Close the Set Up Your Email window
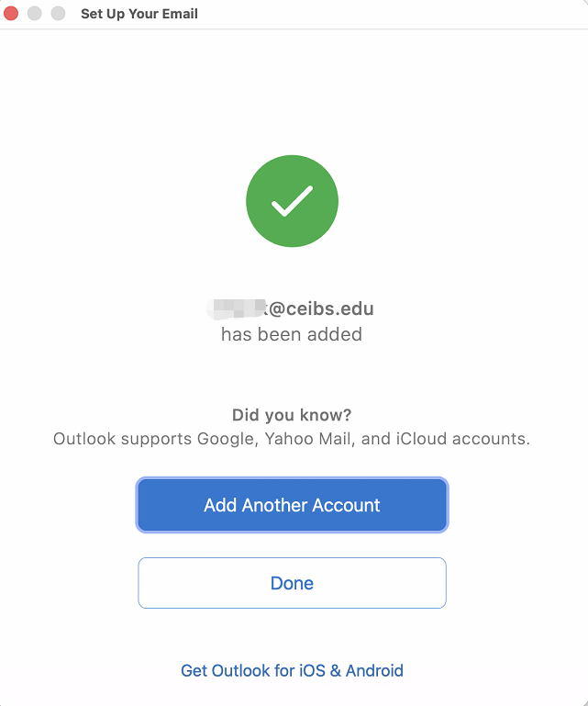The width and height of the screenshot is (588, 706). pos(12,14)
